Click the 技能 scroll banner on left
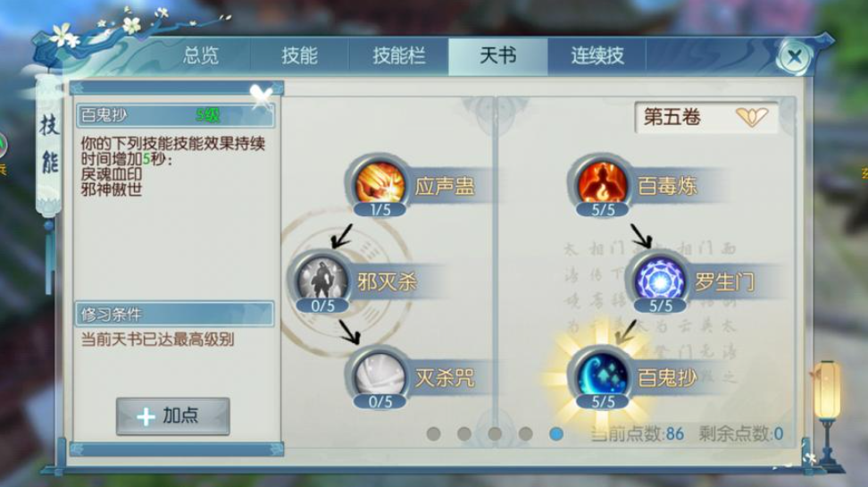 coord(49,145)
